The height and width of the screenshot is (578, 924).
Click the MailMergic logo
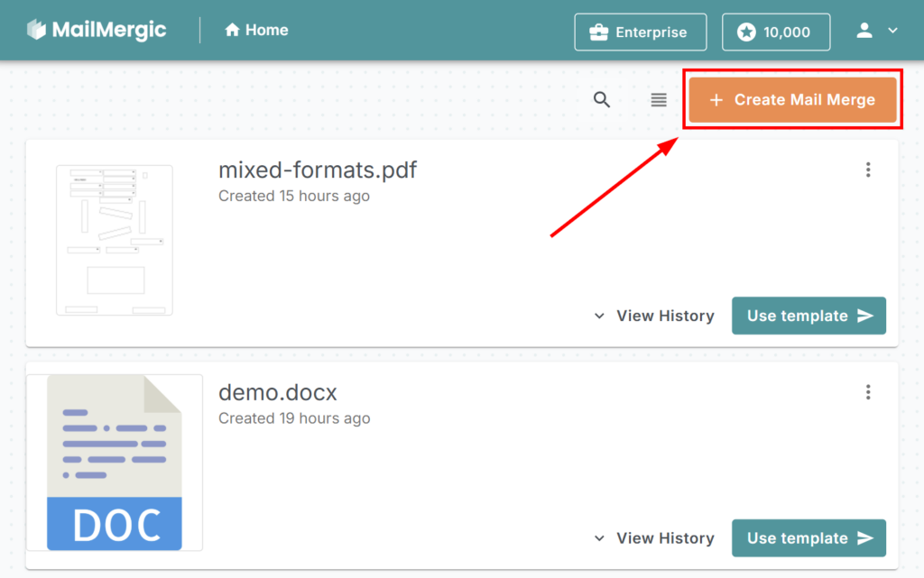pos(96,30)
